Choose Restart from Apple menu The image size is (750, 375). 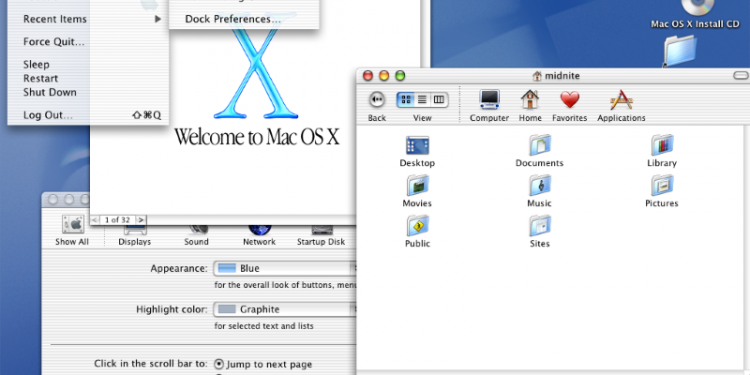88,78
